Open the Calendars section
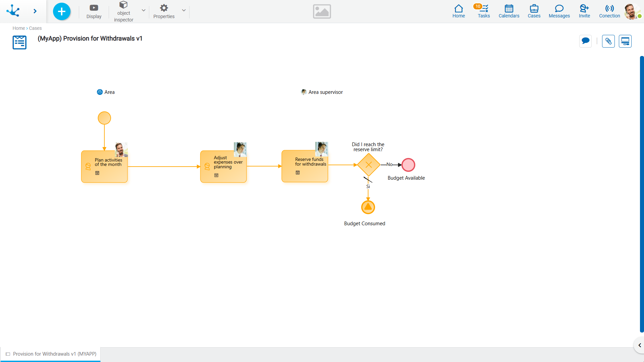Image resolution: width=644 pixels, height=362 pixels. pyautogui.click(x=509, y=11)
